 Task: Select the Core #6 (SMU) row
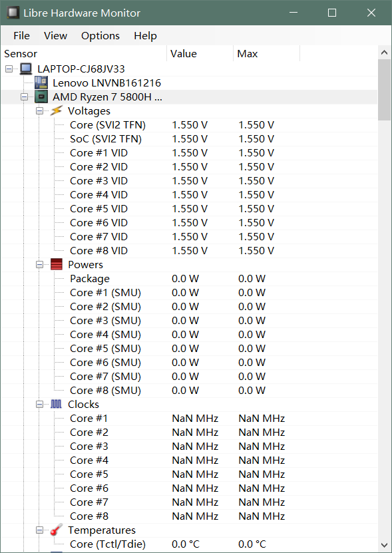pyautogui.click(x=189, y=363)
